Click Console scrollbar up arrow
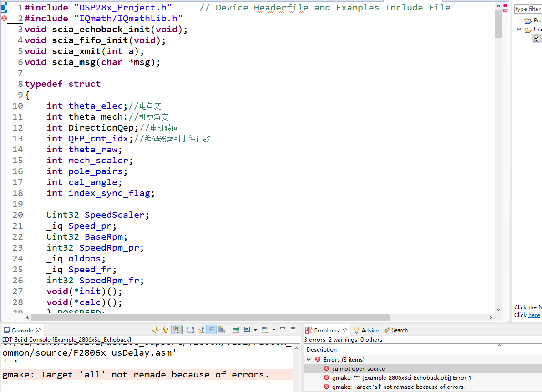542x392 pixels. click(x=296, y=349)
